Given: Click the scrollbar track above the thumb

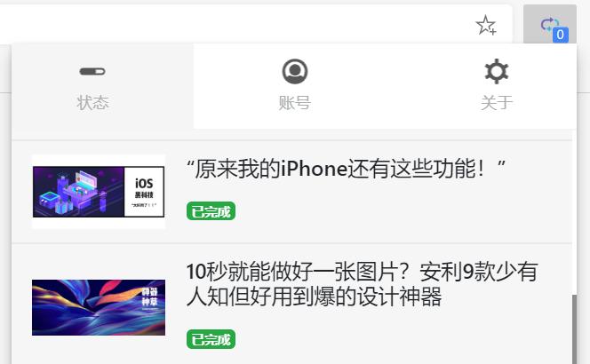Looking at the screenshot, I should (x=574, y=212).
